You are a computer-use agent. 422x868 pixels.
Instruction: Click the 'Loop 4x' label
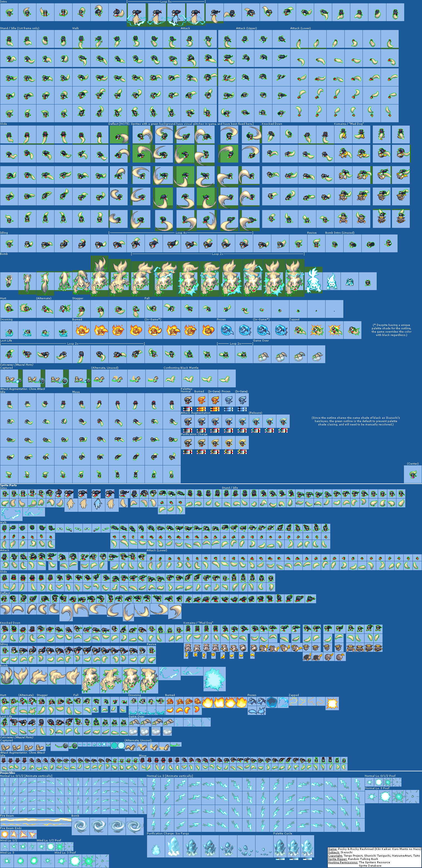coord(181,233)
